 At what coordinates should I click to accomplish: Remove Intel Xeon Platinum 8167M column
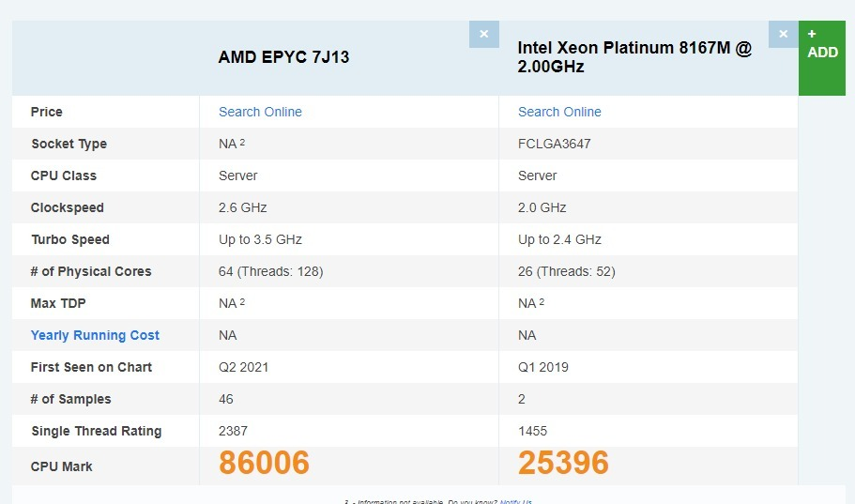pyautogui.click(x=783, y=35)
